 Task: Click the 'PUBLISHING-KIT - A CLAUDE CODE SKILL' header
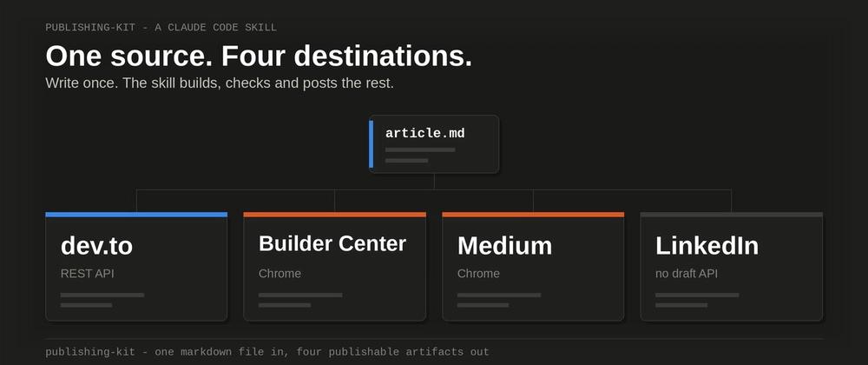pyautogui.click(x=161, y=27)
